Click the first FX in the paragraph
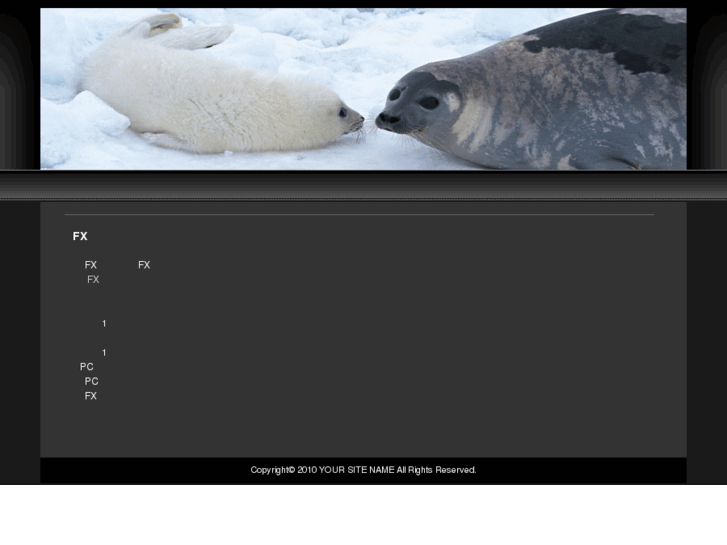This screenshot has width=727, height=545. click(90, 265)
